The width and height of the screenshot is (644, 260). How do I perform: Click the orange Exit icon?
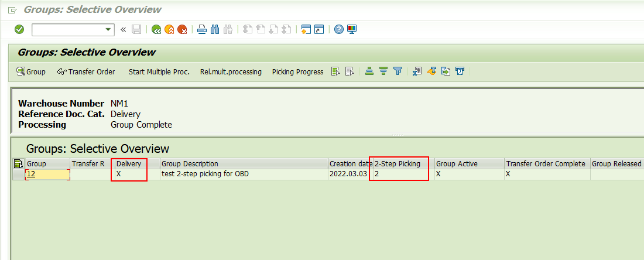pyautogui.click(x=169, y=30)
